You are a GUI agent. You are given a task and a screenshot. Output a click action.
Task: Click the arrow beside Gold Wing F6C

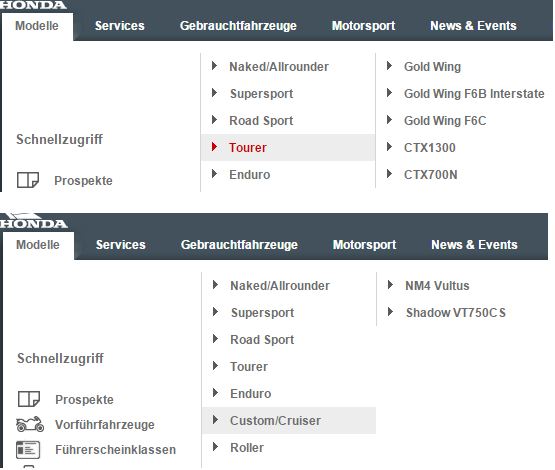coord(389,120)
